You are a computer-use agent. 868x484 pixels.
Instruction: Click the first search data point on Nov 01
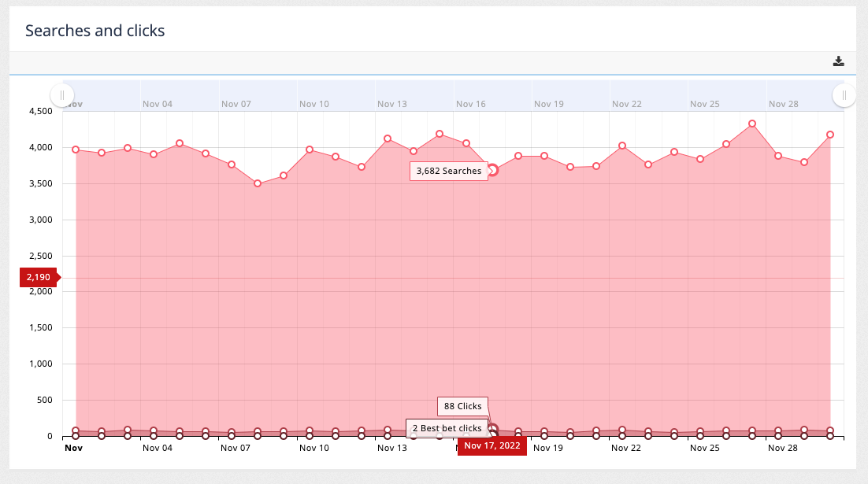[75, 148]
